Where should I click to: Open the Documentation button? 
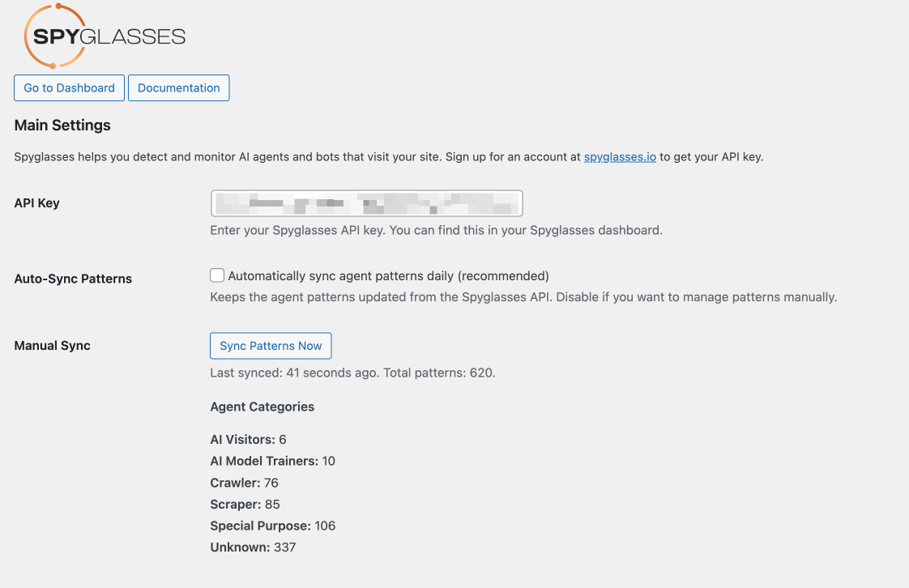click(x=178, y=88)
